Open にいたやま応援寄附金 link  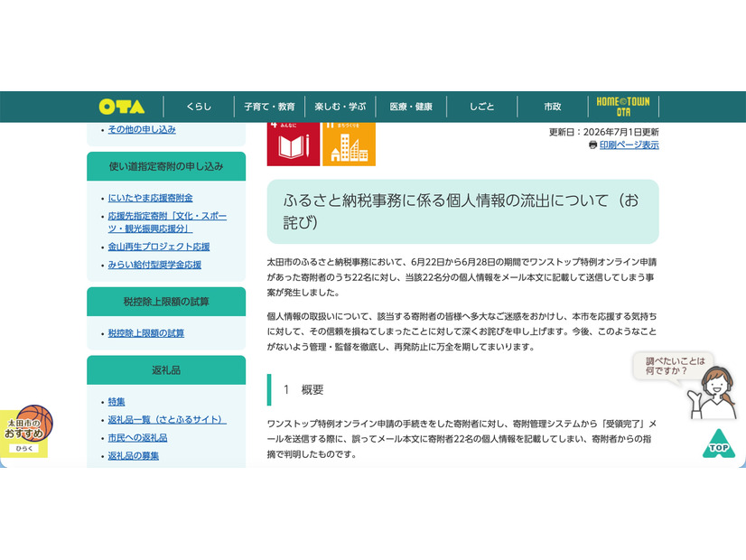(150, 198)
